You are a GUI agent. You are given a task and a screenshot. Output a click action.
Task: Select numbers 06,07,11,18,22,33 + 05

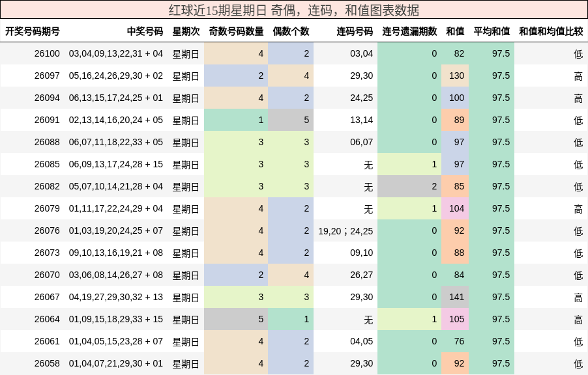click(x=116, y=142)
